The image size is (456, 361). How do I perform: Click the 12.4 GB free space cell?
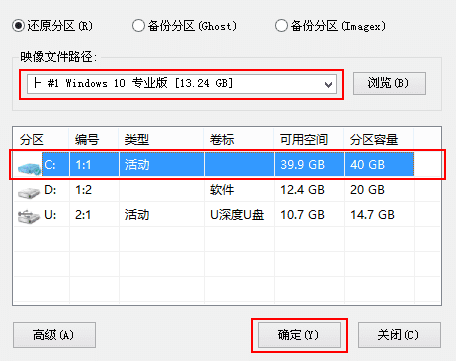(x=302, y=190)
